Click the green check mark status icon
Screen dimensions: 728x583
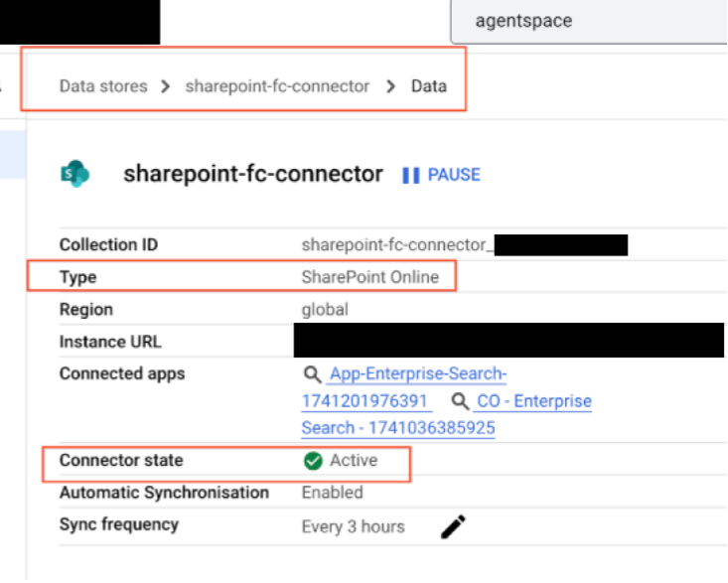pyautogui.click(x=313, y=461)
